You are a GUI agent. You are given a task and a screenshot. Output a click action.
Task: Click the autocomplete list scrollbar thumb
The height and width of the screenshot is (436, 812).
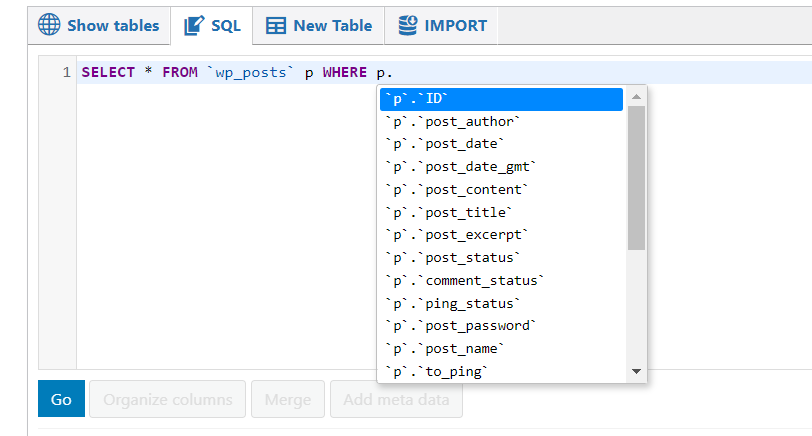636,178
